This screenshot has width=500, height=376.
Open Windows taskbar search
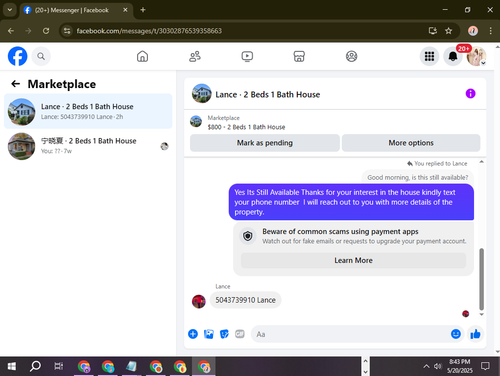click(x=35, y=366)
